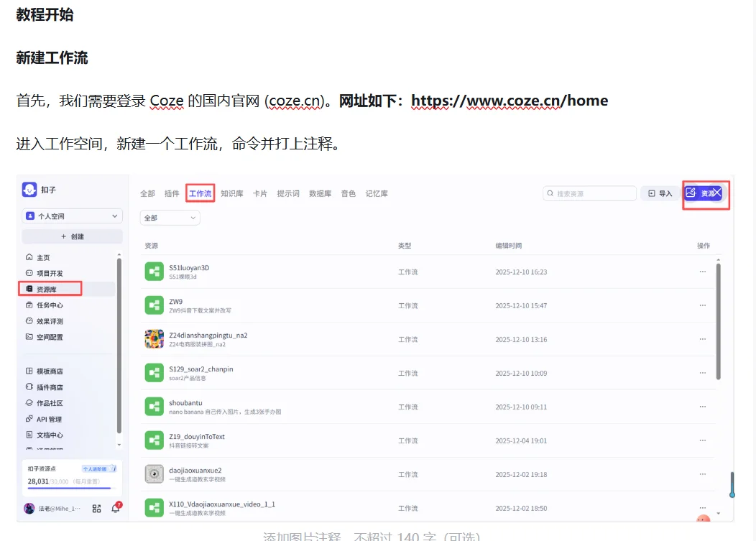This screenshot has height=541, width=756.
Task: Open more actions for S51luoyan3D row
Action: click(x=703, y=272)
